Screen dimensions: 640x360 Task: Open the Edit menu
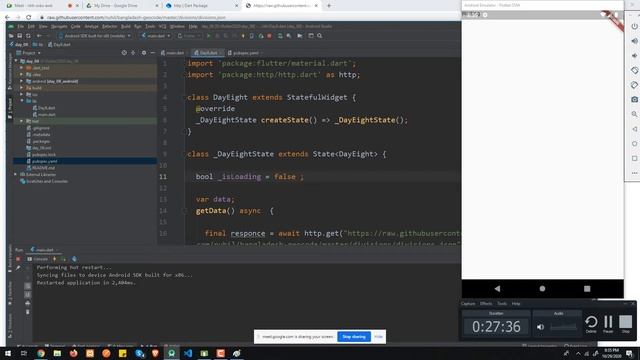pos(31,27)
